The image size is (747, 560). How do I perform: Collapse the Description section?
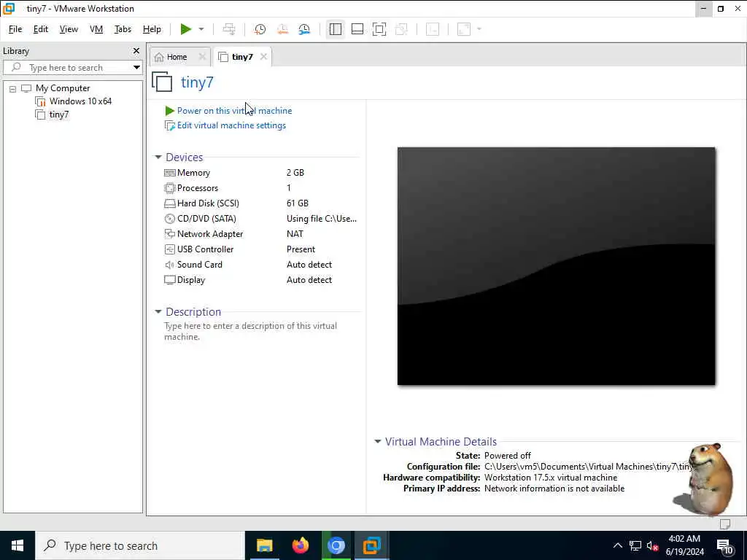[x=158, y=312]
